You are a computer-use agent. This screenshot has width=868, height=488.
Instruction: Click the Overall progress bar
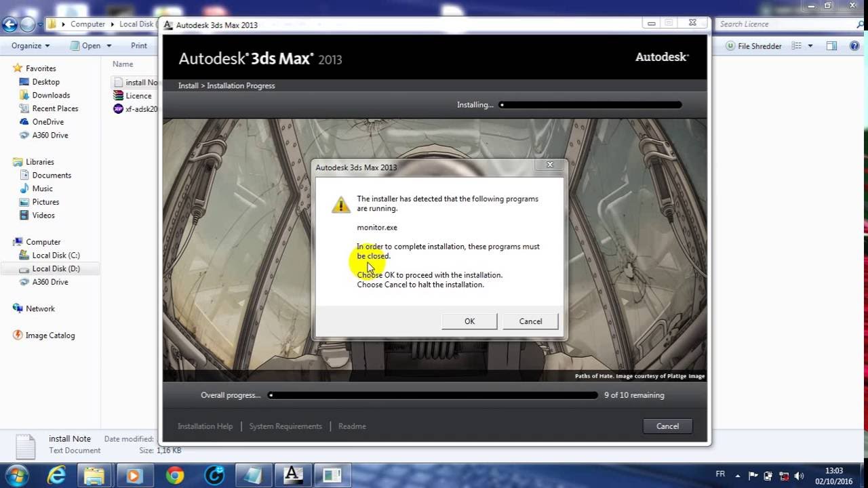[433, 395]
